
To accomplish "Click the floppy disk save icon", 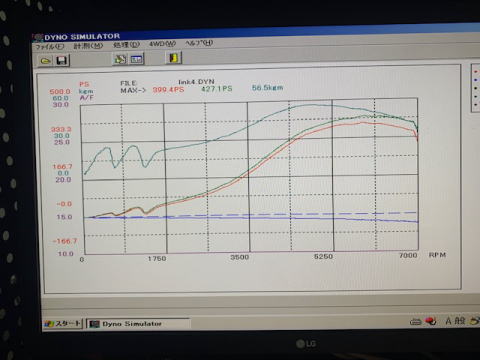I will pyautogui.click(x=61, y=61).
